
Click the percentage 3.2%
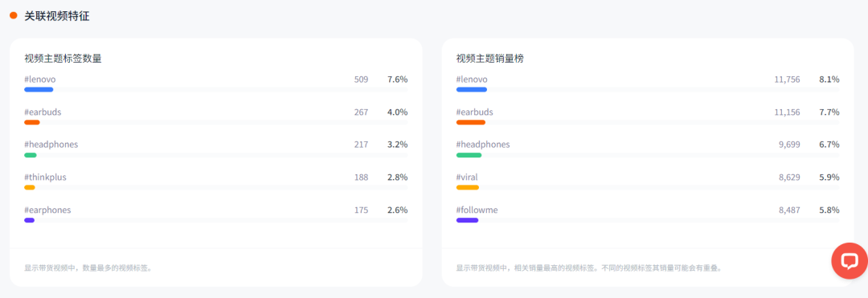pyautogui.click(x=398, y=145)
